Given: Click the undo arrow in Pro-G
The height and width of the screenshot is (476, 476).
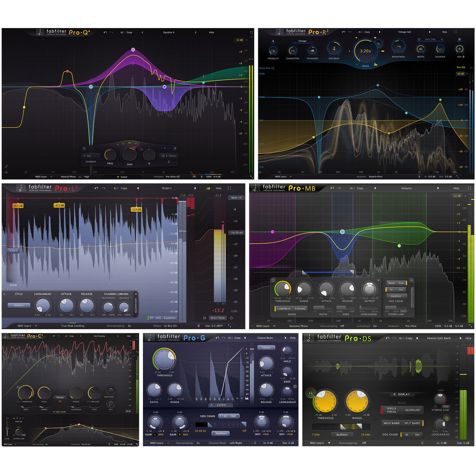Looking at the screenshot, I should coord(217,338).
